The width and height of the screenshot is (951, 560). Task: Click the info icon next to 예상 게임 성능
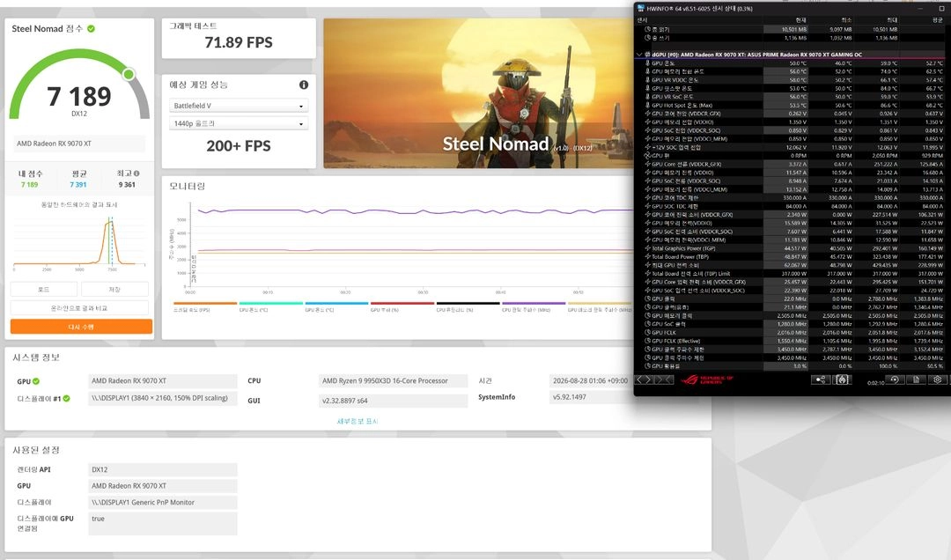pyautogui.click(x=303, y=85)
